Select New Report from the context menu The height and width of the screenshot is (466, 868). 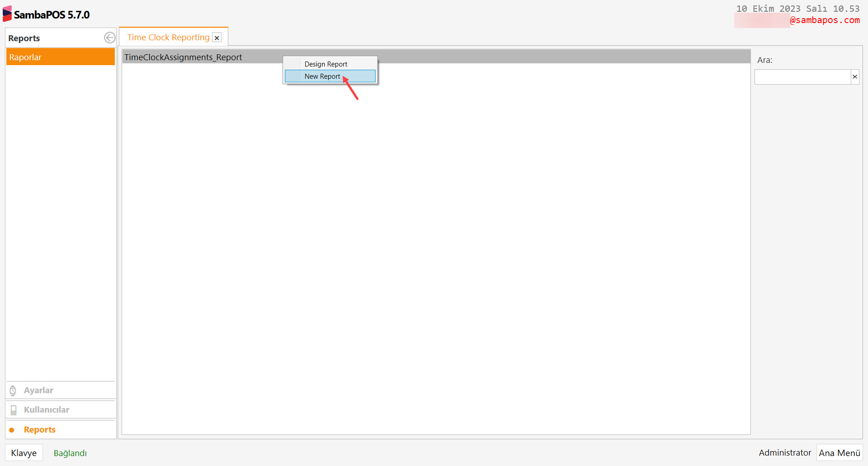[322, 76]
